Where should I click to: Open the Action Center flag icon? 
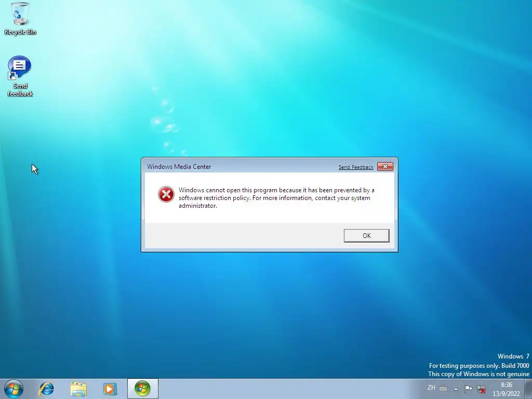tap(468, 389)
